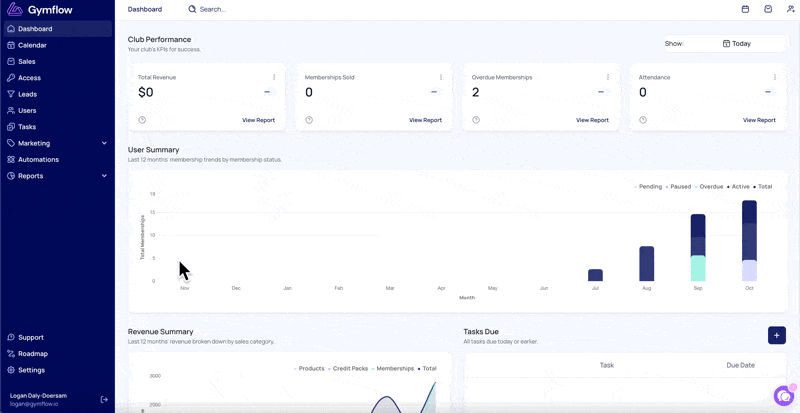Click the logout icon beside Logan Daly-Doersam

click(x=104, y=399)
